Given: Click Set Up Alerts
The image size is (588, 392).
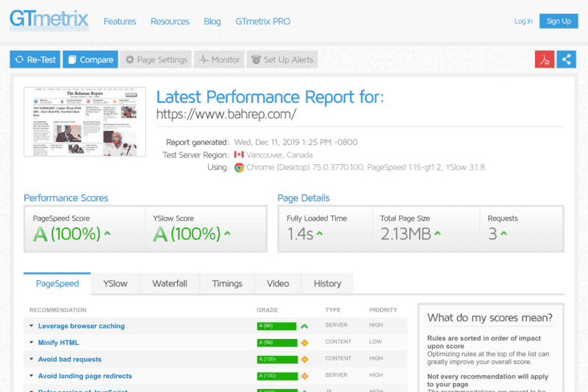Looking at the screenshot, I should [x=282, y=60].
